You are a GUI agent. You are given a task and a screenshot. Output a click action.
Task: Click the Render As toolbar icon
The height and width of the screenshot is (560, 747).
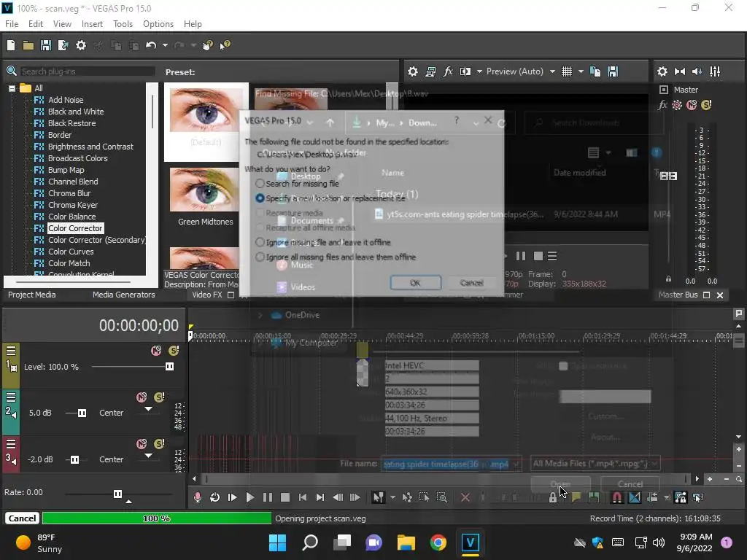tap(63, 45)
